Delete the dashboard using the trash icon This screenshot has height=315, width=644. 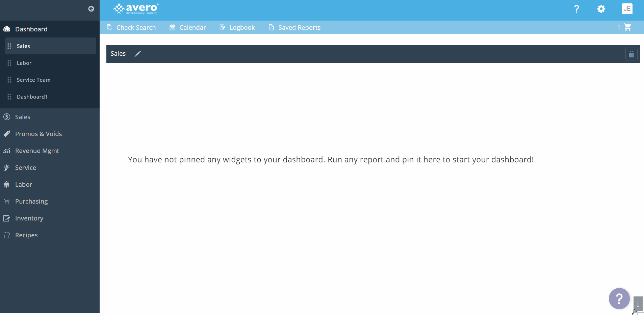coord(631,54)
